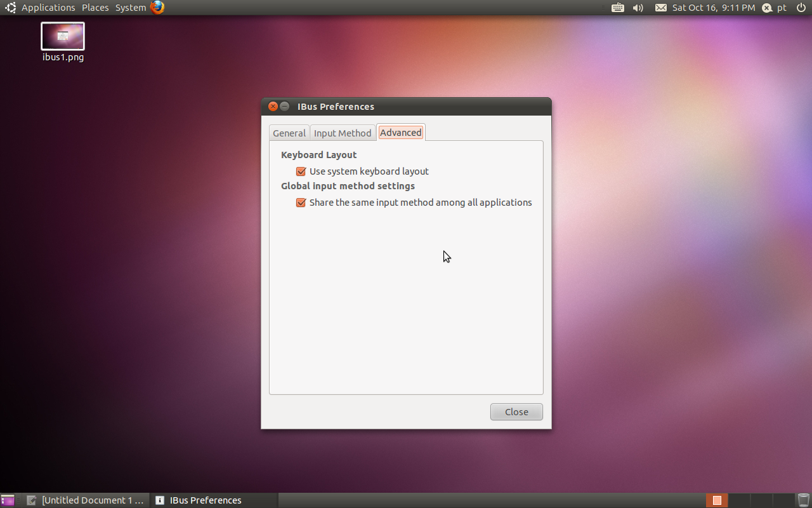This screenshot has width=812, height=508.
Task: Open the chat status bubble icon
Action: point(767,8)
